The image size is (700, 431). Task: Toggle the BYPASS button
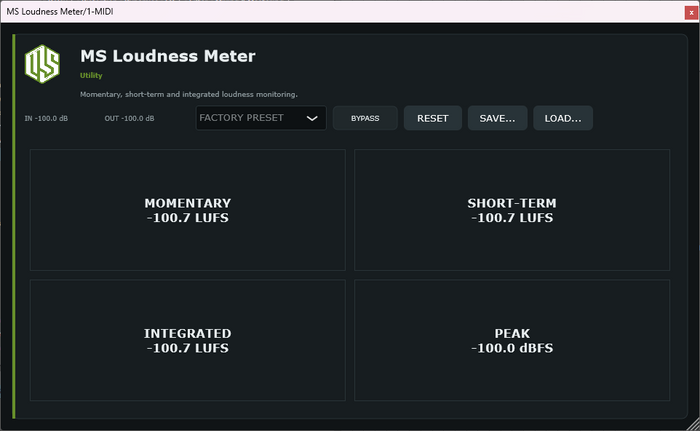click(x=365, y=118)
